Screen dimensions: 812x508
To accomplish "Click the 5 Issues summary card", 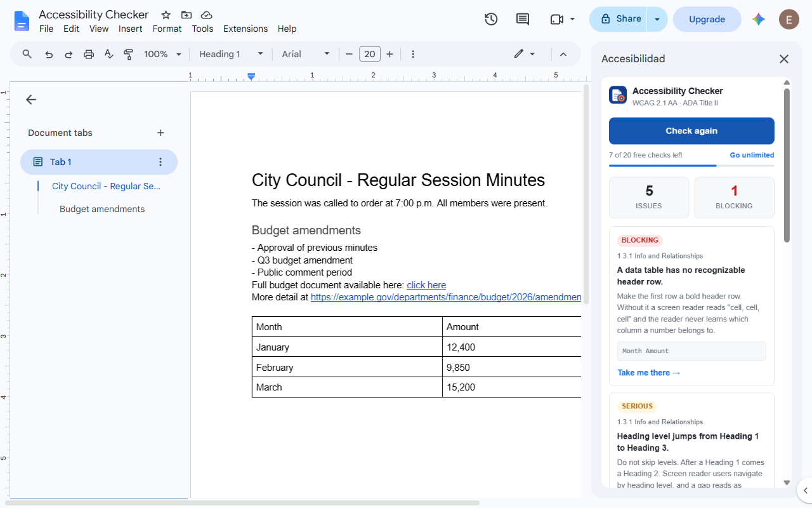I will 649,197.
